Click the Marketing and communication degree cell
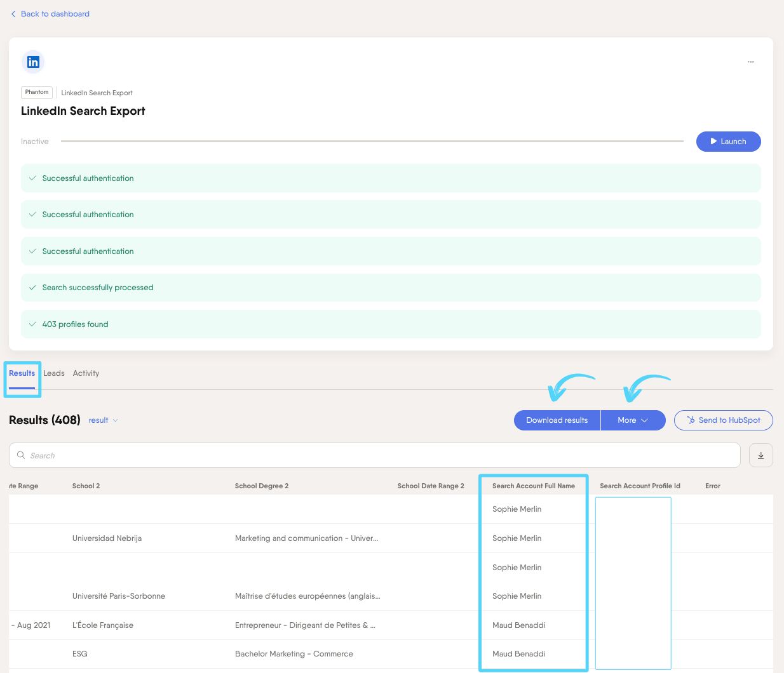 point(307,538)
